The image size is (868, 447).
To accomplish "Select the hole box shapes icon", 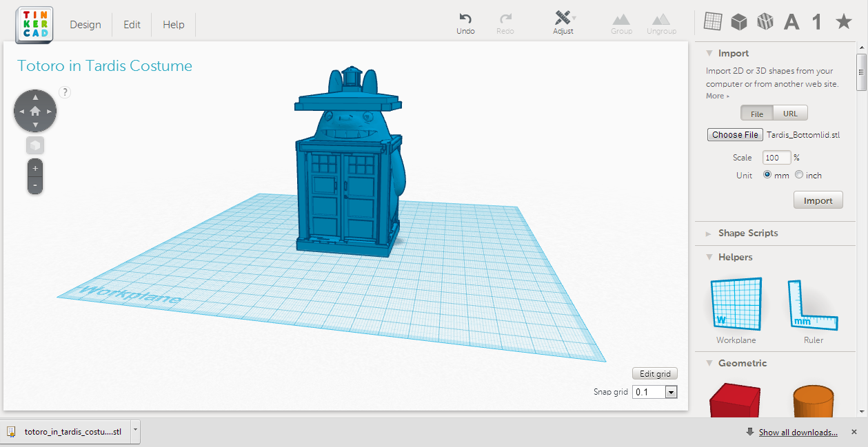I will tap(765, 22).
